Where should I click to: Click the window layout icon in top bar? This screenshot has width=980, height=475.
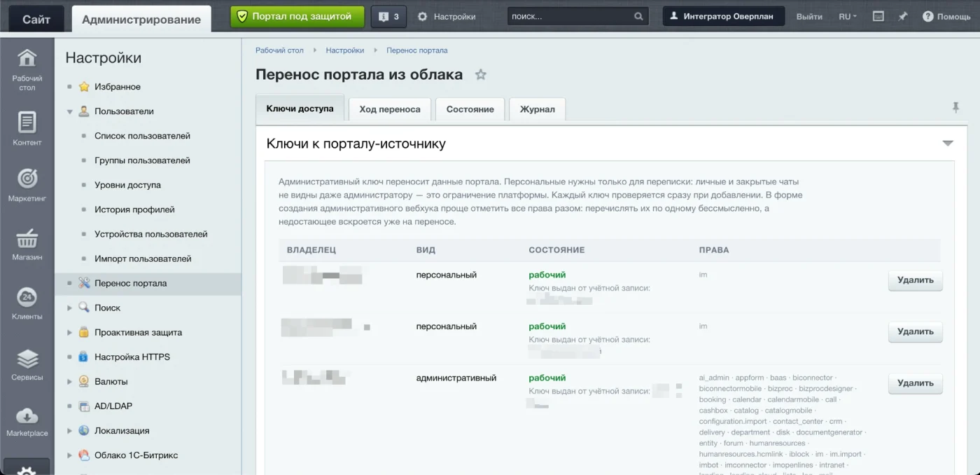pos(878,16)
